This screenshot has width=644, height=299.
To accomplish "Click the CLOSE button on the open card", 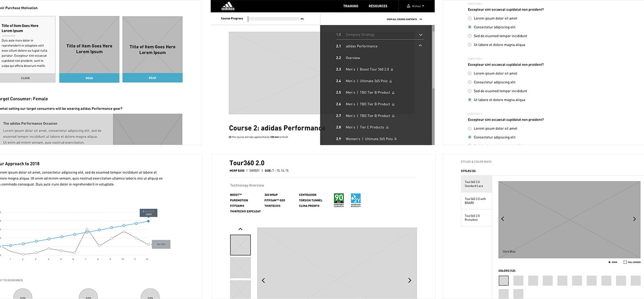I will (25, 78).
